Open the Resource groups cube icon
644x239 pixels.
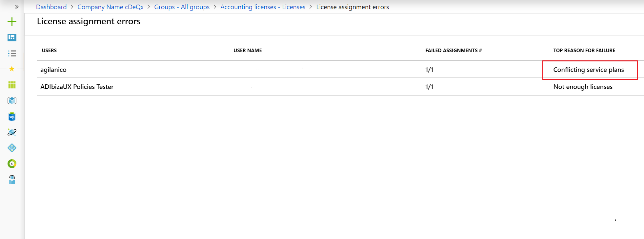coord(12,100)
